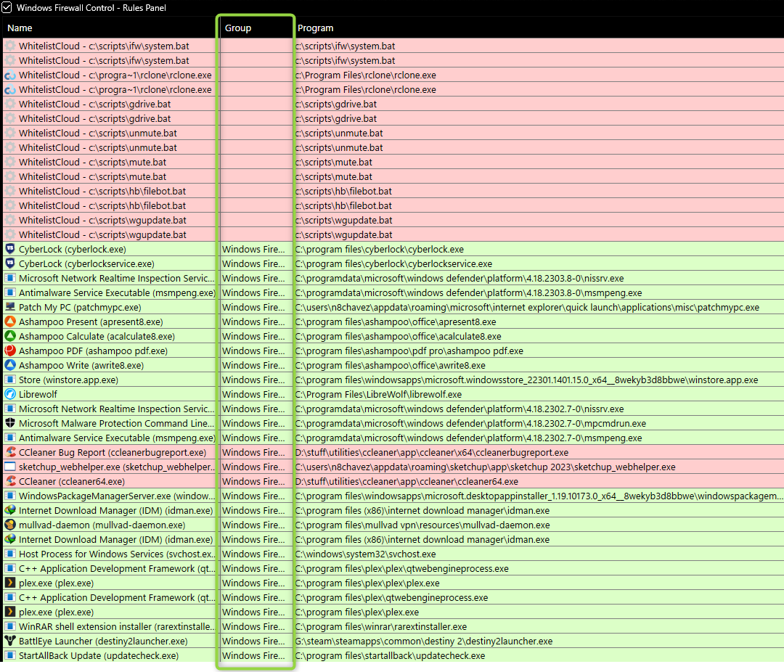The height and width of the screenshot is (672, 784).
Task: Select the WinRAR shell extension installer name
Action: click(x=117, y=626)
